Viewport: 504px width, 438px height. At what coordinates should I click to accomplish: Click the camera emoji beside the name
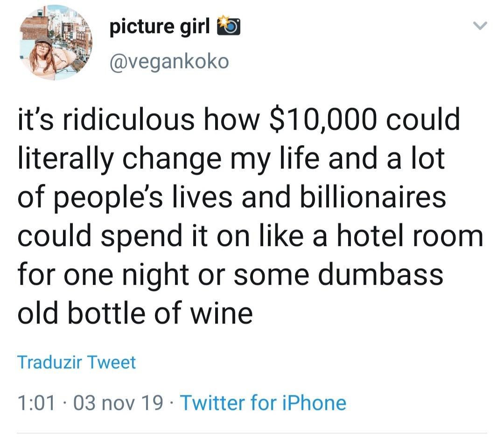point(228,27)
